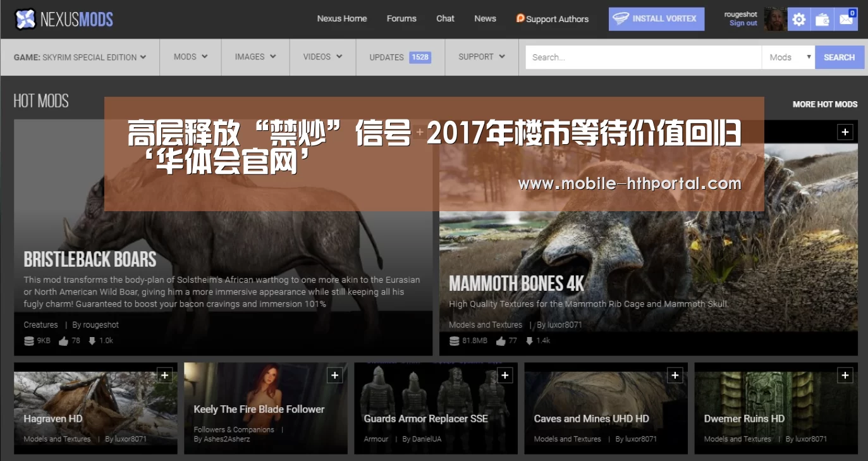View More Hot Mods
The width and height of the screenshot is (868, 461).
coord(825,104)
